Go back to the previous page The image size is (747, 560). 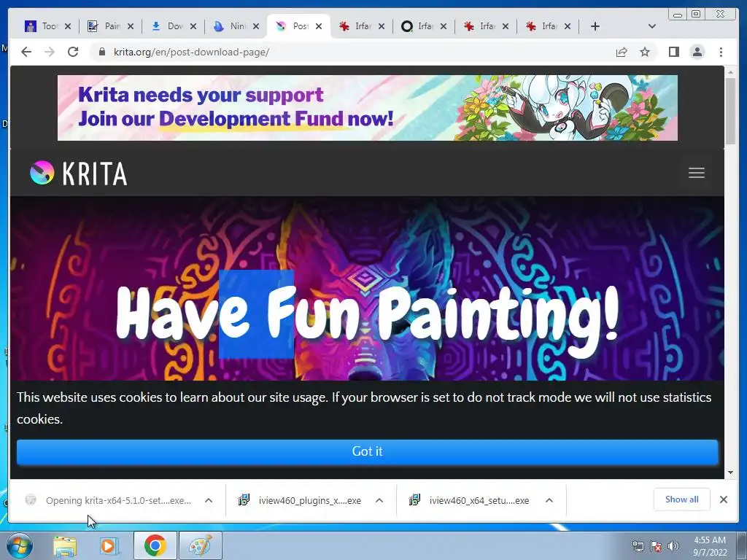click(x=26, y=52)
